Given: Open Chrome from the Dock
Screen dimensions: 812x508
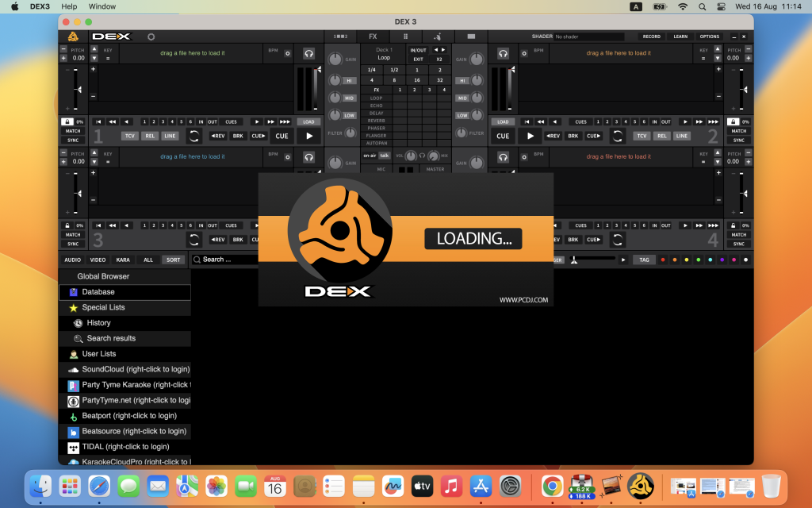Looking at the screenshot, I should tap(552, 487).
